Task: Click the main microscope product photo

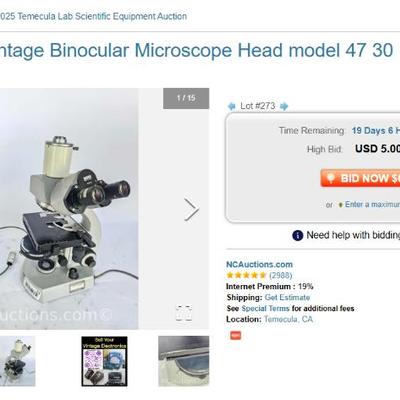Action: click(69, 209)
